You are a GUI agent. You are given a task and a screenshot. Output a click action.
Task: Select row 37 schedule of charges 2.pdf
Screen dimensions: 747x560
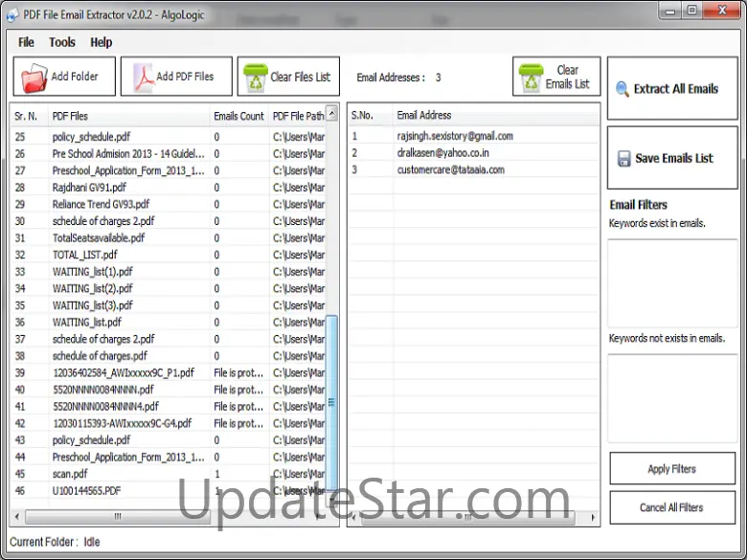point(170,339)
